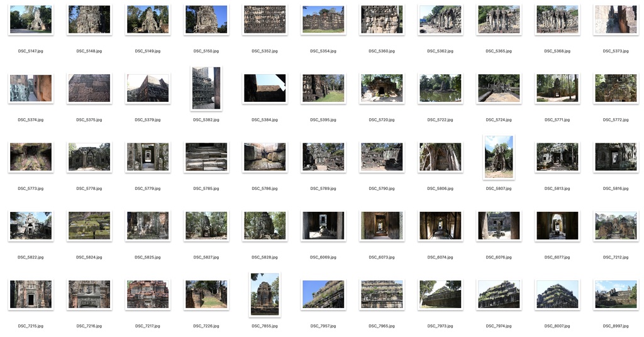
Task: Click the DSC_5362.jpg thumbnail
Action: tap(440, 19)
